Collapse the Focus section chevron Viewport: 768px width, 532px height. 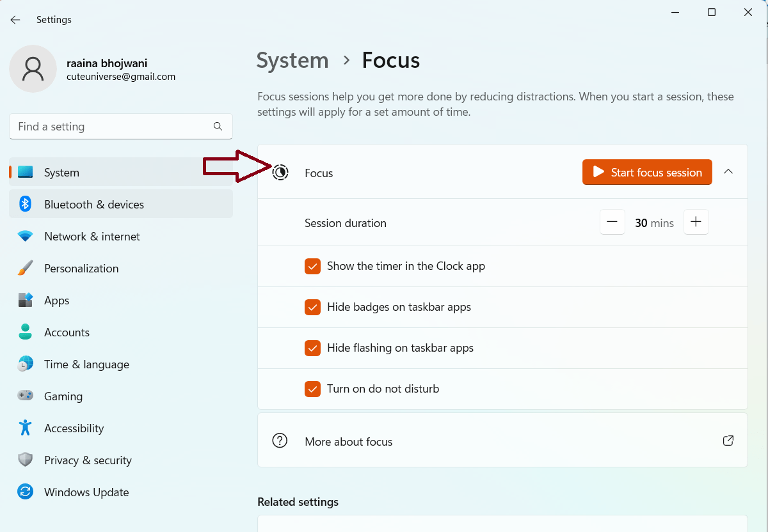pos(728,171)
